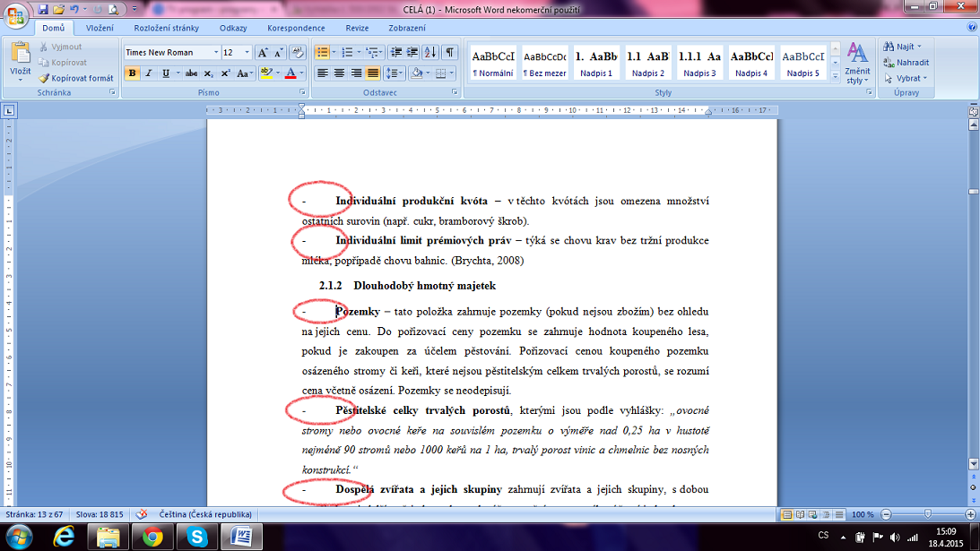Apply the Normální style

pyautogui.click(x=493, y=63)
